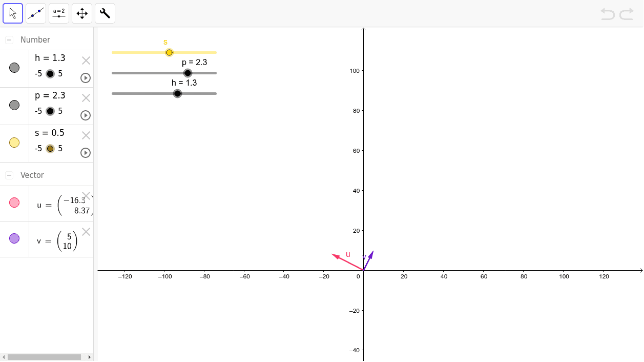
Task: Toggle visibility of vector v
Action: [x=14, y=238]
